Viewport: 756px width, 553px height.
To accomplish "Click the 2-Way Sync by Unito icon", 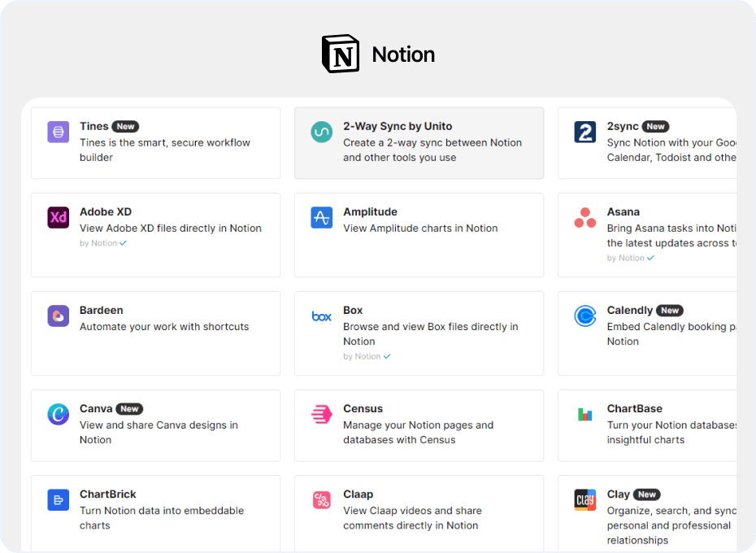I will pos(322,132).
